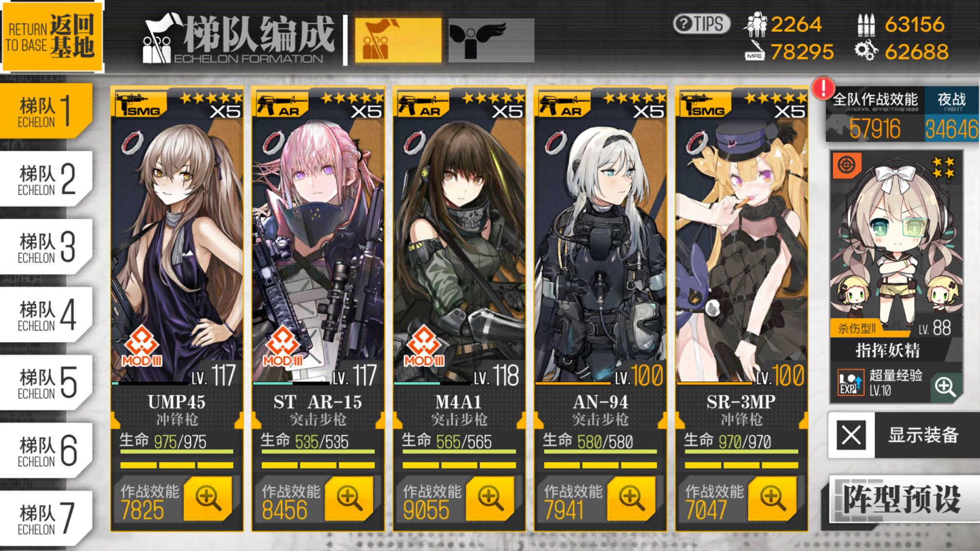
Task: Select Echelon 7 tab
Action: (47, 518)
